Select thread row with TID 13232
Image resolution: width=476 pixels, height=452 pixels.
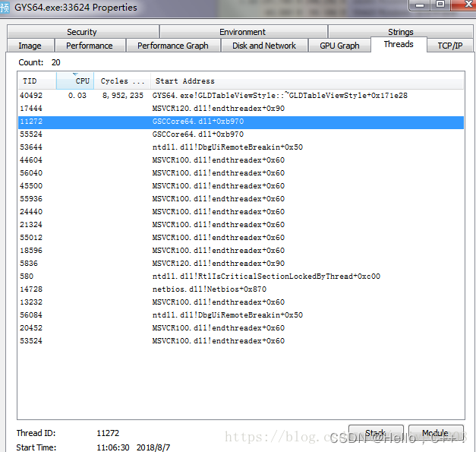[x=241, y=302]
